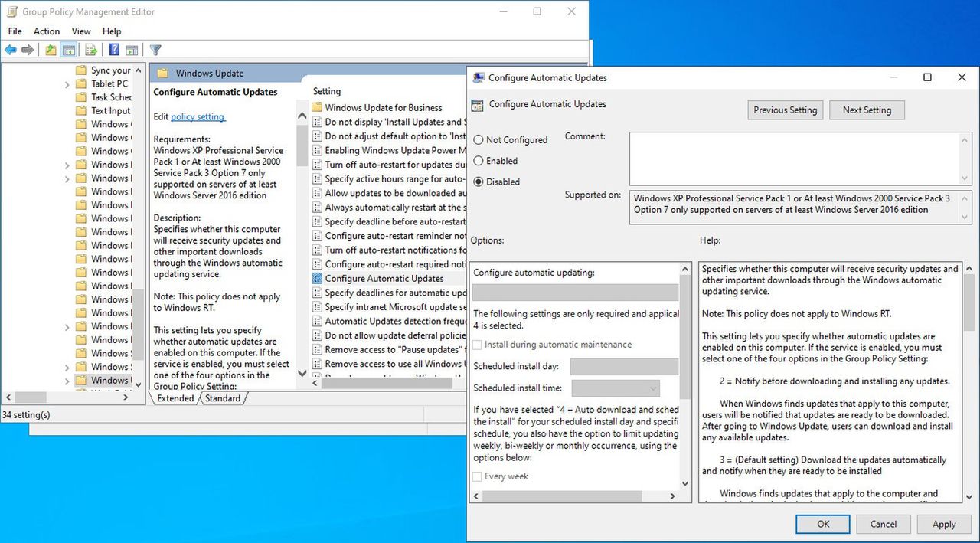Open the 'policy setting' link
Image resolution: width=980 pixels, height=543 pixels.
coord(198,117)
